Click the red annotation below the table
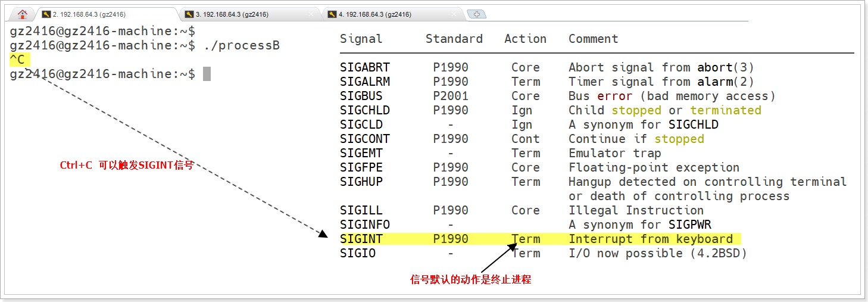The width and height of the screenshot is (868, 302). (470, 279)
